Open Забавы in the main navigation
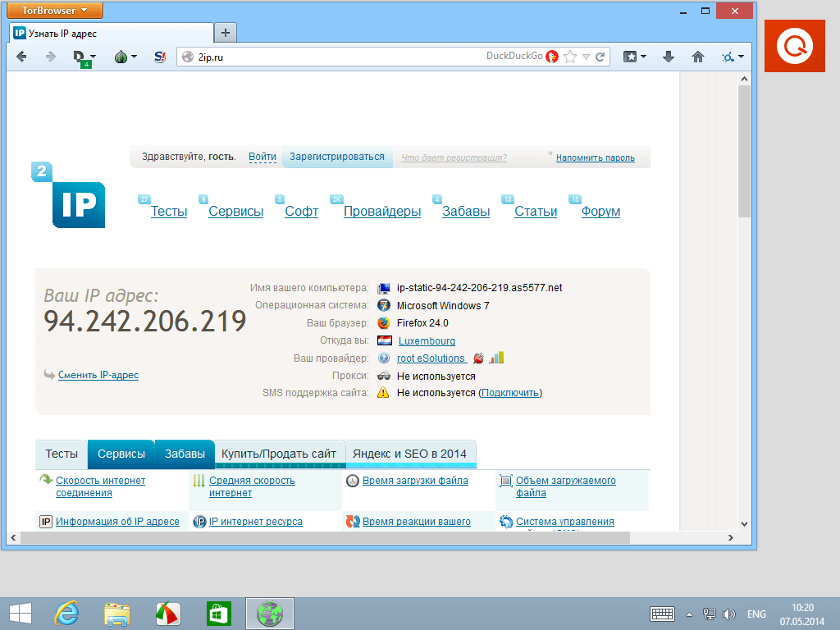840x630 pixels. pyautogui.click(x=466, y=211)
